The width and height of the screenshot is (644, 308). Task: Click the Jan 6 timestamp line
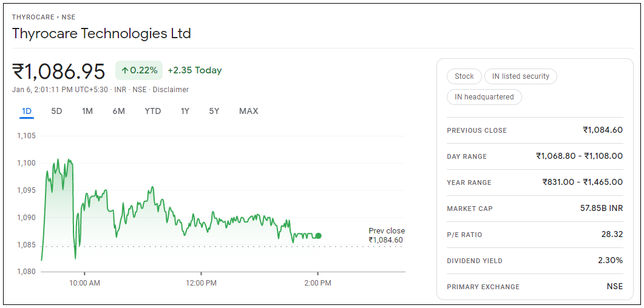(100, 89)
